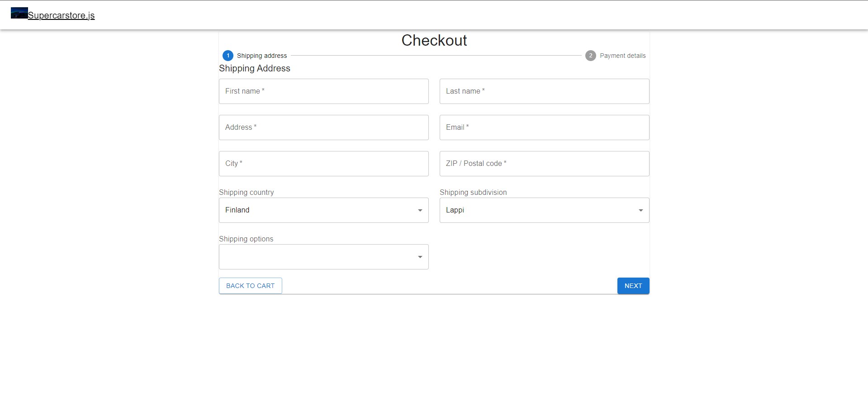Click step 2 Payment details circle indicator
Viewport: 868px width, 420px height.
(591, 56)
